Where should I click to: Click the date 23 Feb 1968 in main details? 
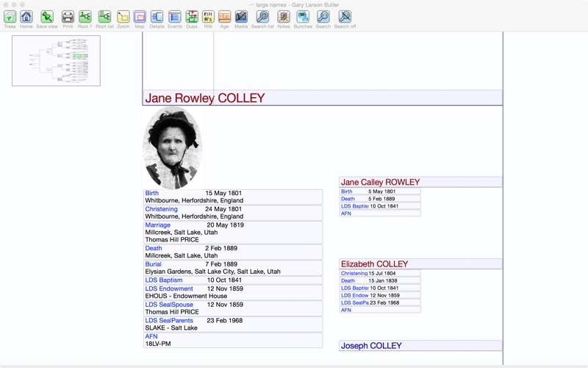[x=225, y=321]
